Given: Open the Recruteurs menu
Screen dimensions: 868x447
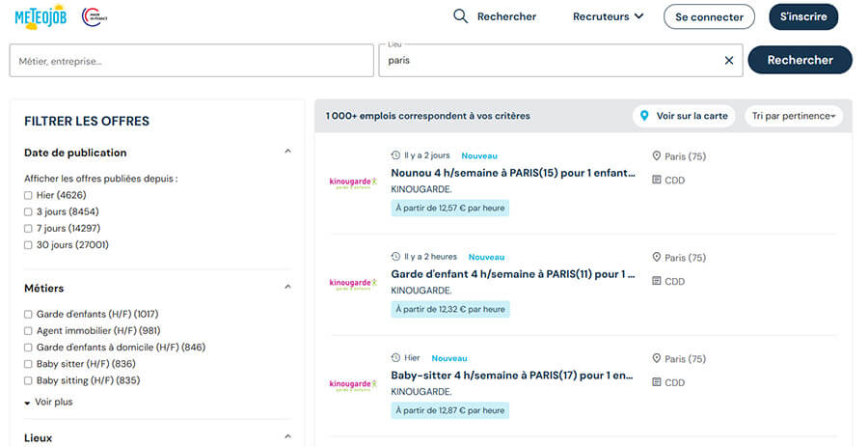Looking at the screenshot, I should pos(608,16).
